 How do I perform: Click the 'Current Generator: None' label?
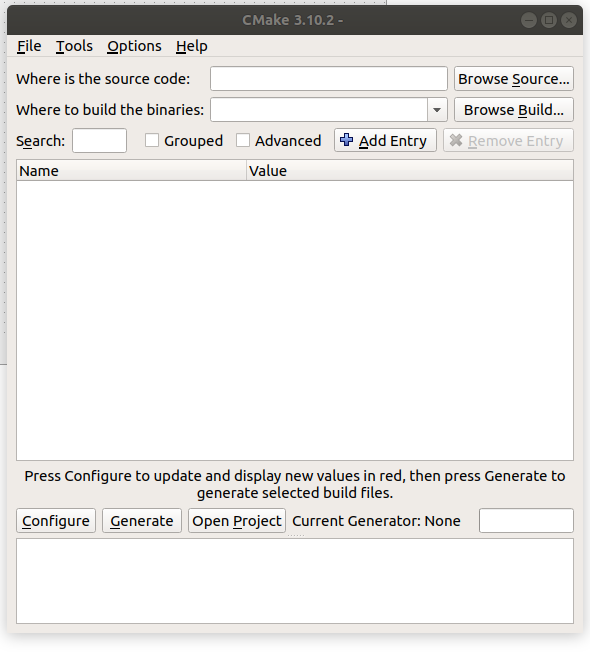point(376,521)
